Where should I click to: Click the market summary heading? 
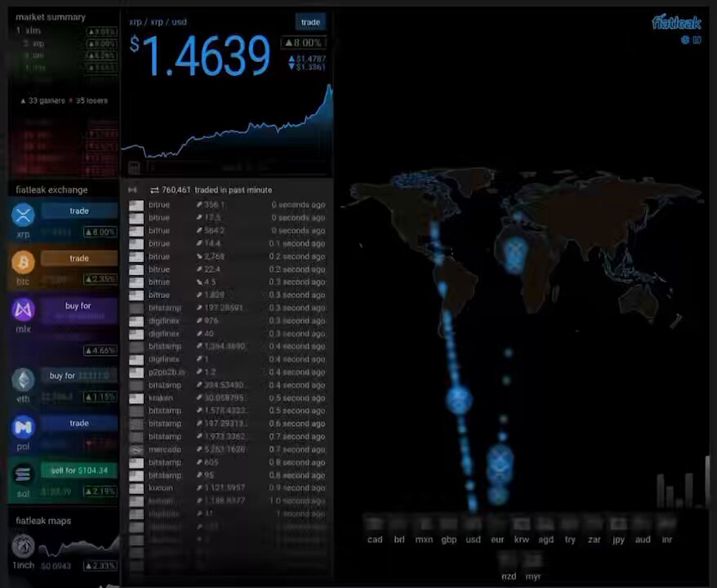(51, 17)
